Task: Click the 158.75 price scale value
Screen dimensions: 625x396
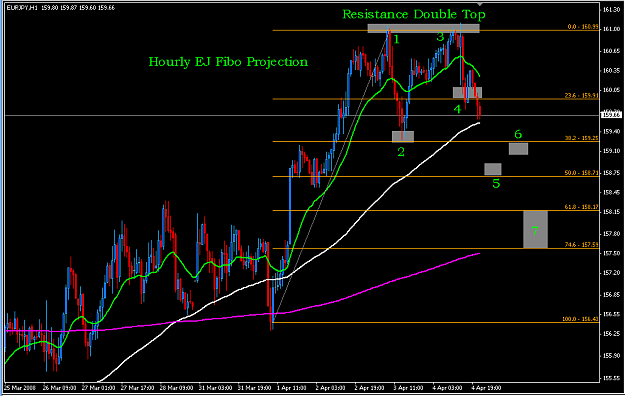Action: 611,173
